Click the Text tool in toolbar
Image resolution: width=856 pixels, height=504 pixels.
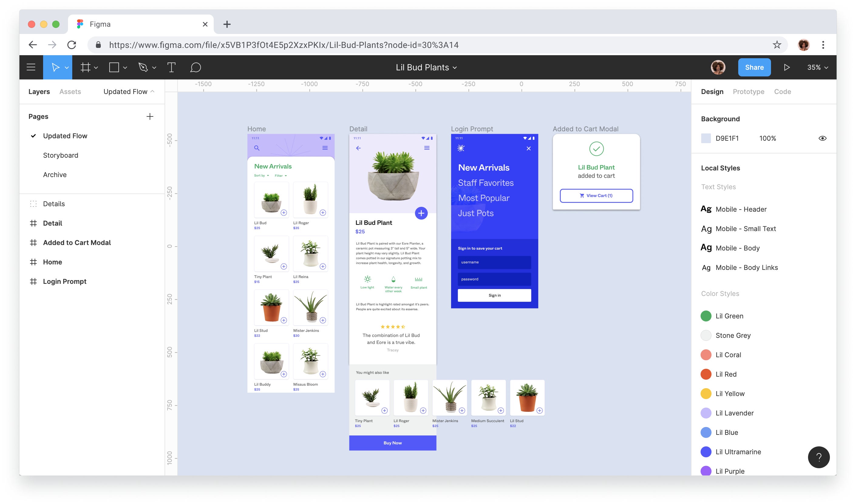[x=171, y=67]
